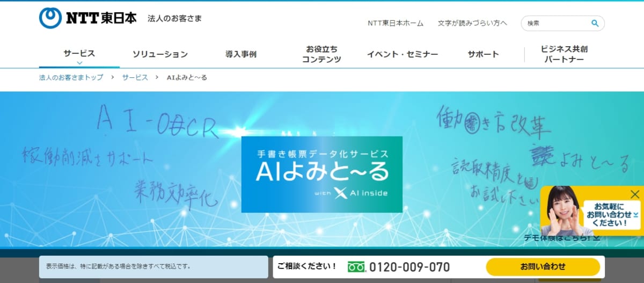
Task: Click the デモ体験はこちら link
Action: [561, 237]
